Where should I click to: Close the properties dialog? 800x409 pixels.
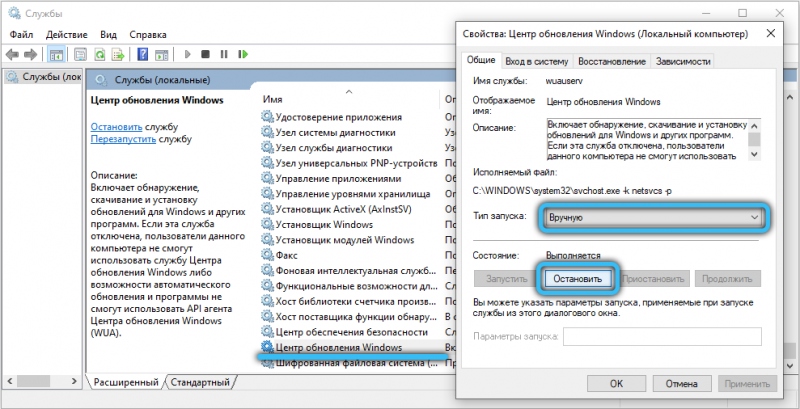coord(771,34)
